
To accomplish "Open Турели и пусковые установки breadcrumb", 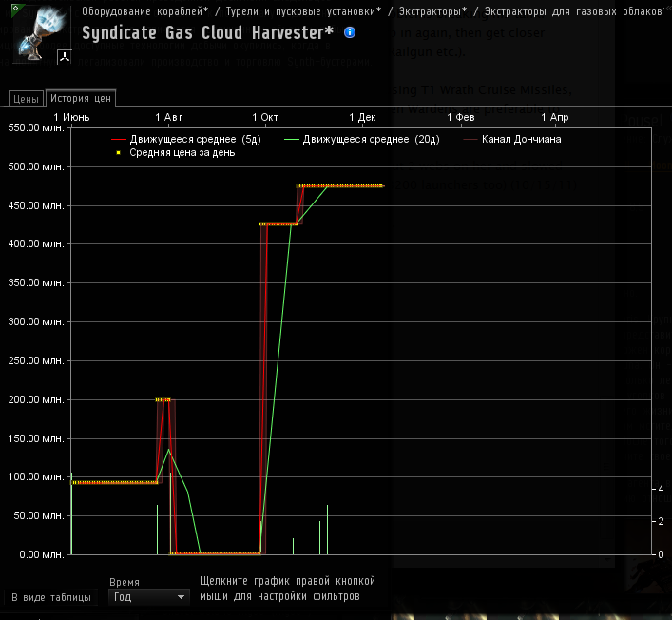I will pyautogui.click(x=303, y=11).
